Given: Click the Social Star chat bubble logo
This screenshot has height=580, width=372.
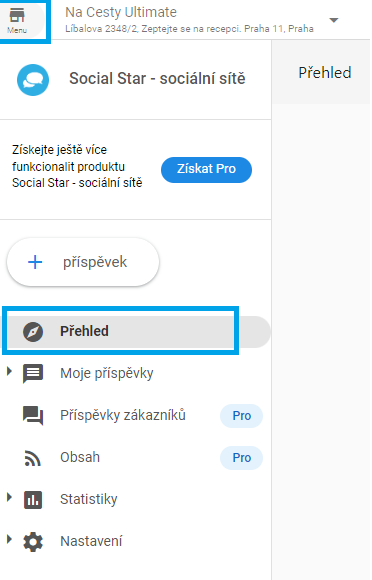Looking at the screenshot, I should pyautogui.click(x=33, y=80).
